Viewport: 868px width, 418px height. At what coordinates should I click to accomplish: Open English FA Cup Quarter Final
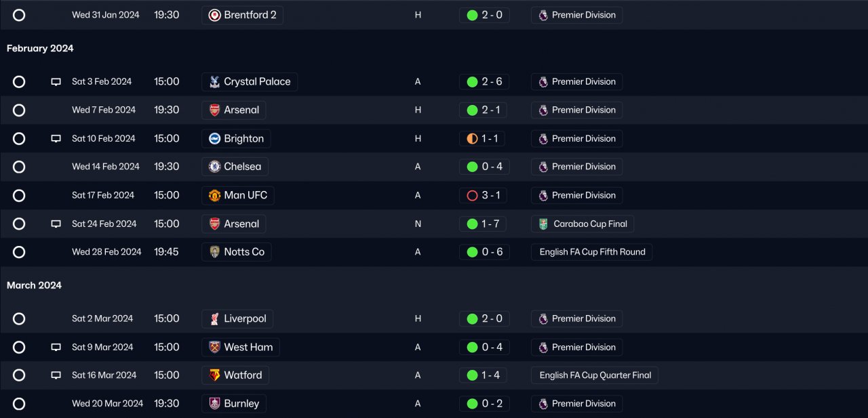tap(595, 375)
